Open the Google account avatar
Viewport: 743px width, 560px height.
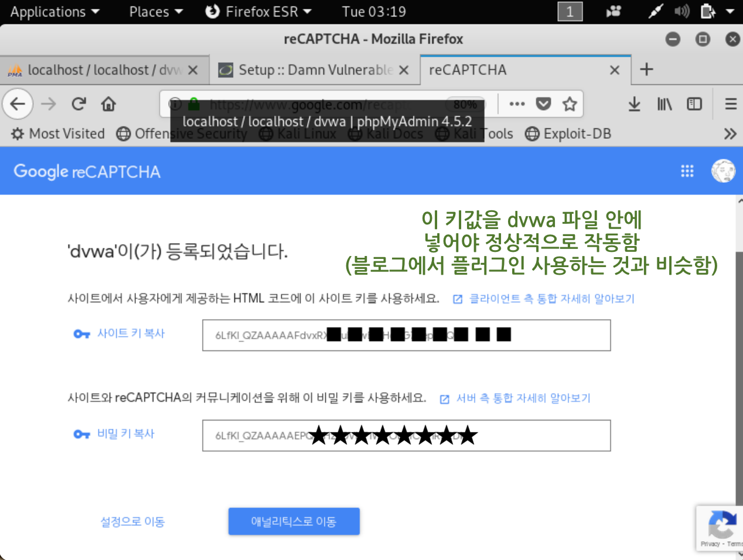[723, 171]
